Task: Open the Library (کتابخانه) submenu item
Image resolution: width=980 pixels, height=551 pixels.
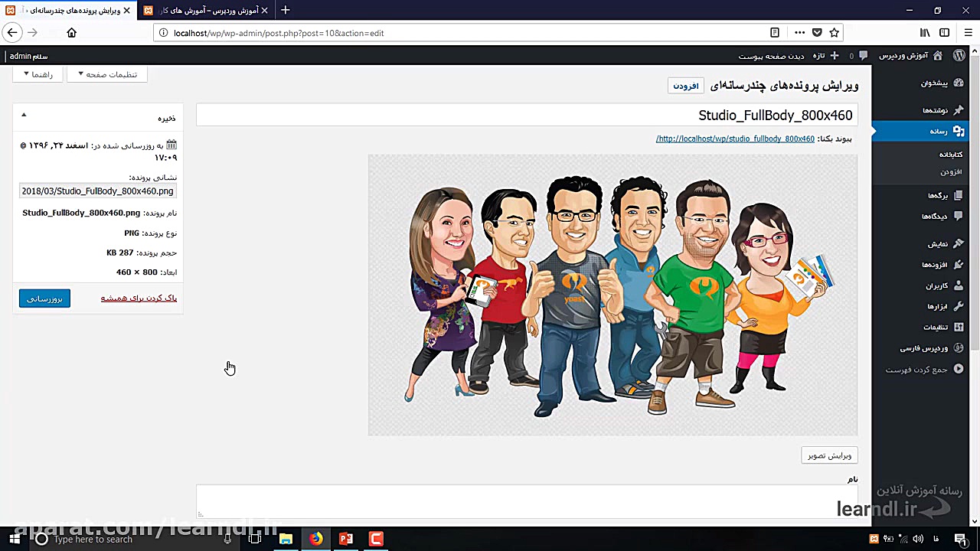Action: pos(950,155)
